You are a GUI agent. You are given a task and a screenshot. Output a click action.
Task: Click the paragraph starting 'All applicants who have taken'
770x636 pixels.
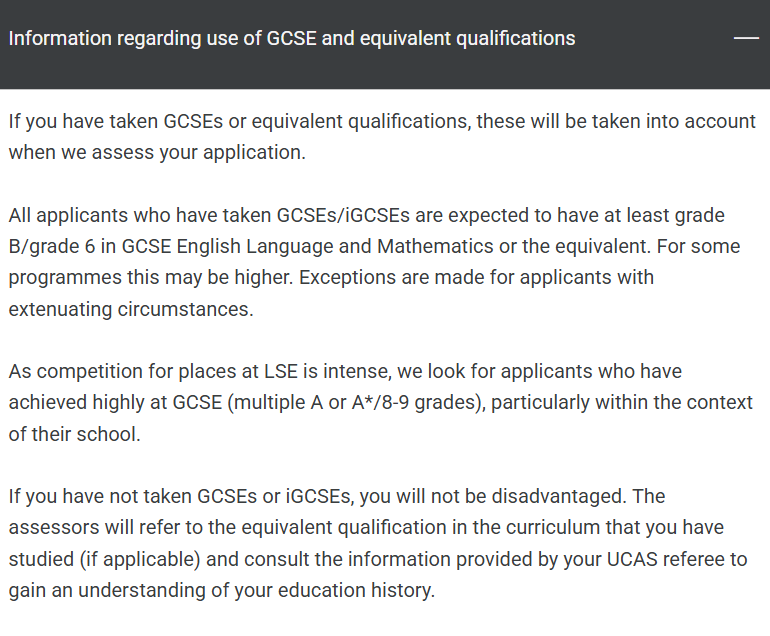point(374,262)
